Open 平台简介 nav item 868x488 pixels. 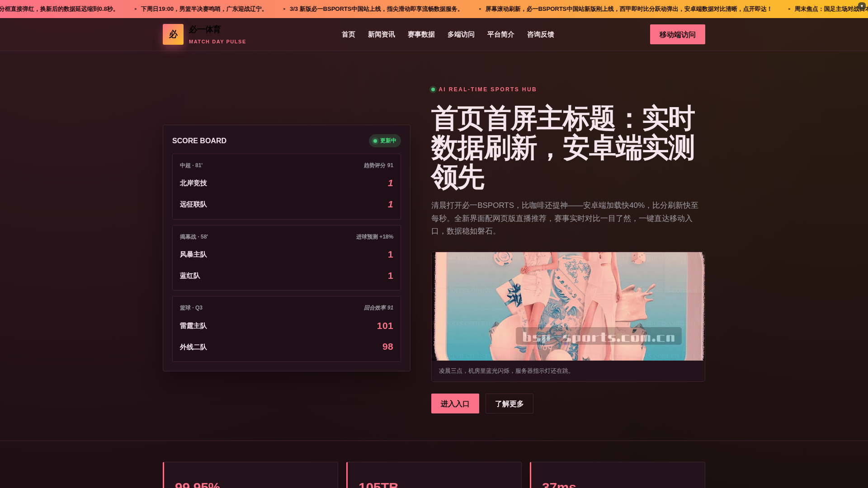click(501, 34)
